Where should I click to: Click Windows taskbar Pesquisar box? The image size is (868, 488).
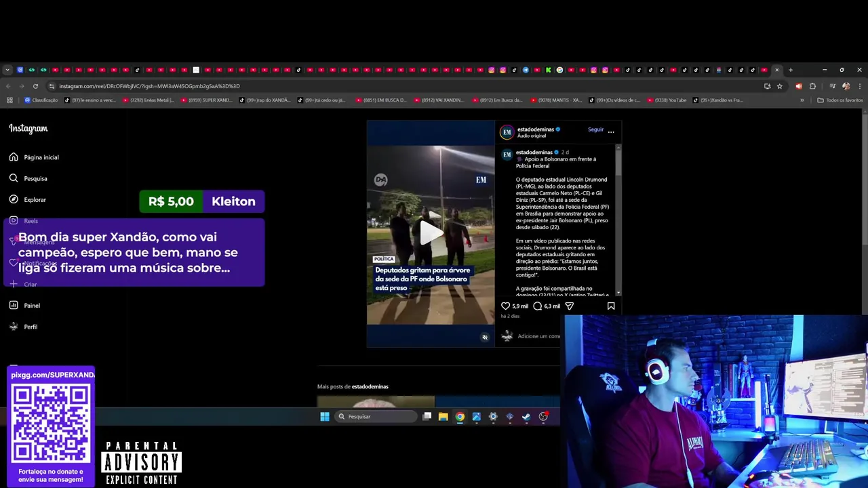point(376,417)
